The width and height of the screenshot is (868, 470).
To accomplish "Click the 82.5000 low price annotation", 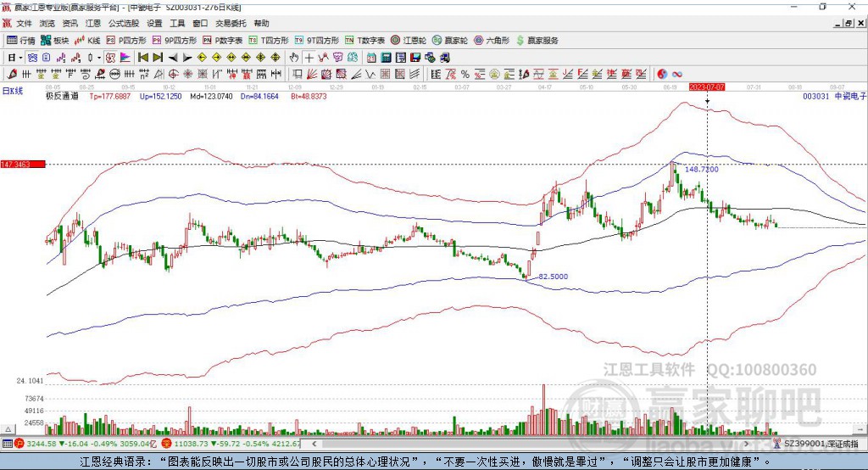I will point(553,276).
